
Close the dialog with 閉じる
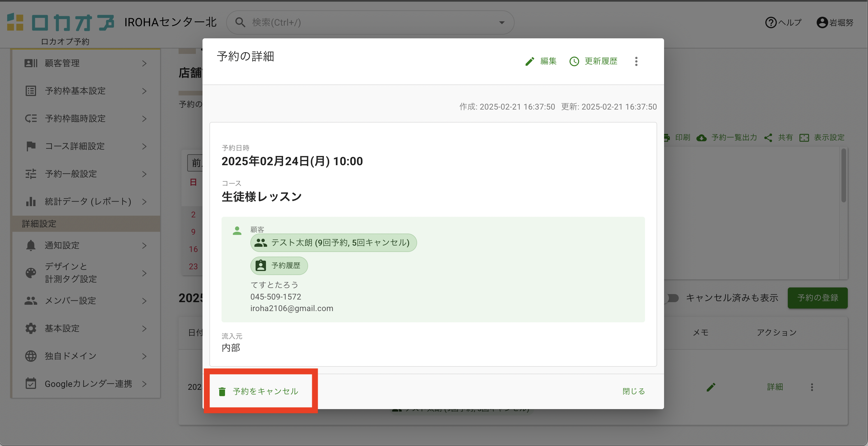[633, 392]
